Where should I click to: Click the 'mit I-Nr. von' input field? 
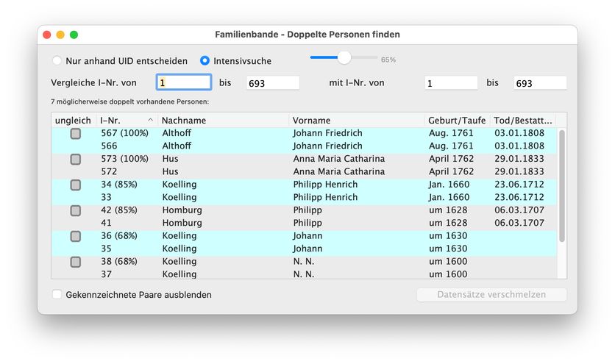click(451, 83)
